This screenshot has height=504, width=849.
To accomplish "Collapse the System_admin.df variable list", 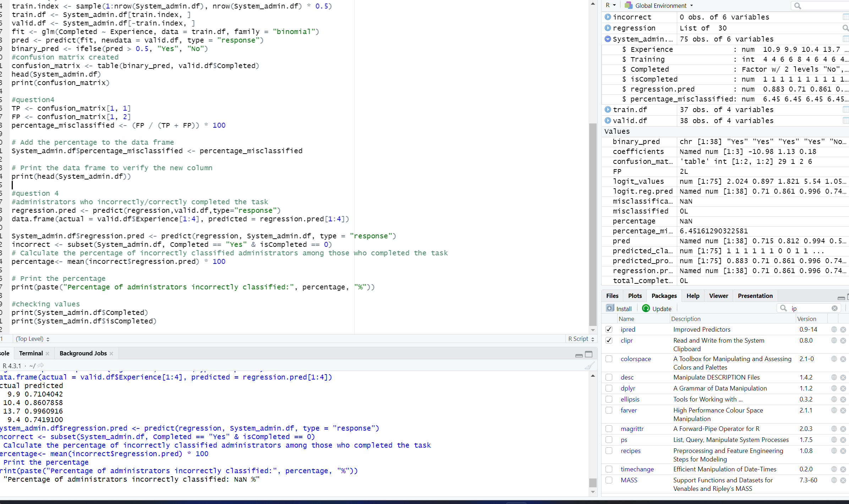I will [x=608, y=39].
